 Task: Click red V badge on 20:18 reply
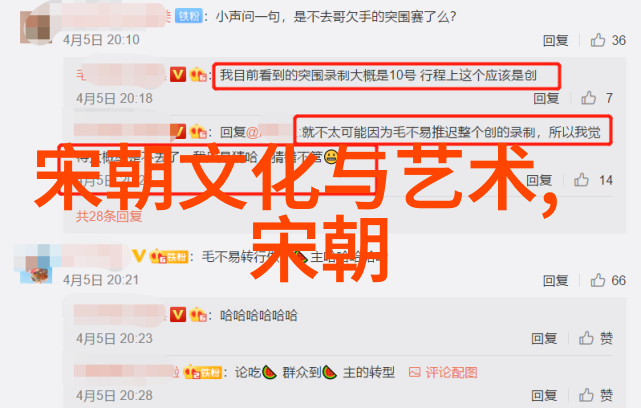coord(178,74)
